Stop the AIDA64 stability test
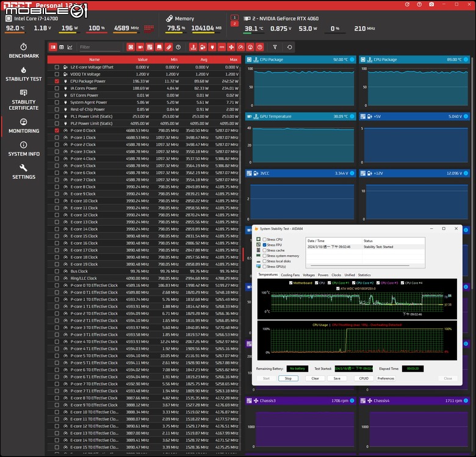Screen dimensions: 476x457 288,378
